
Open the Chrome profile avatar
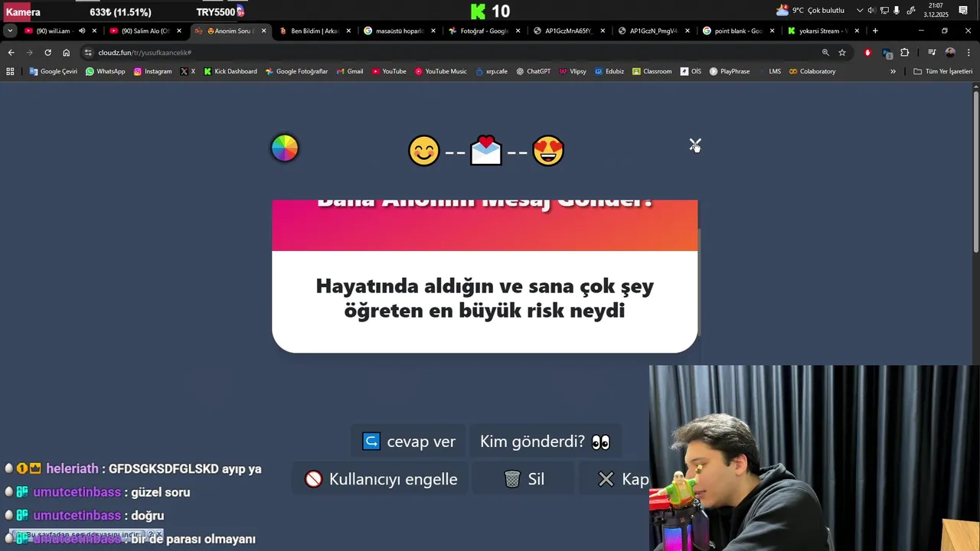point(950,53)
